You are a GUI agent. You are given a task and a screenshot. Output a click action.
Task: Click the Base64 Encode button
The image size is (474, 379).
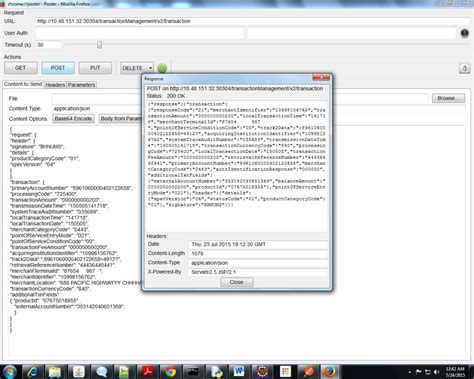73,119
